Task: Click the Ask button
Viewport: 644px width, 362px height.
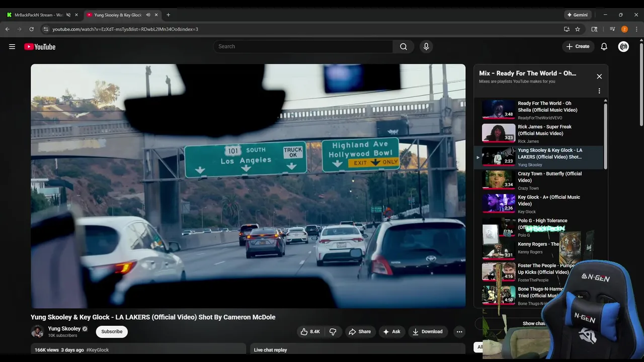Action: 391,332
